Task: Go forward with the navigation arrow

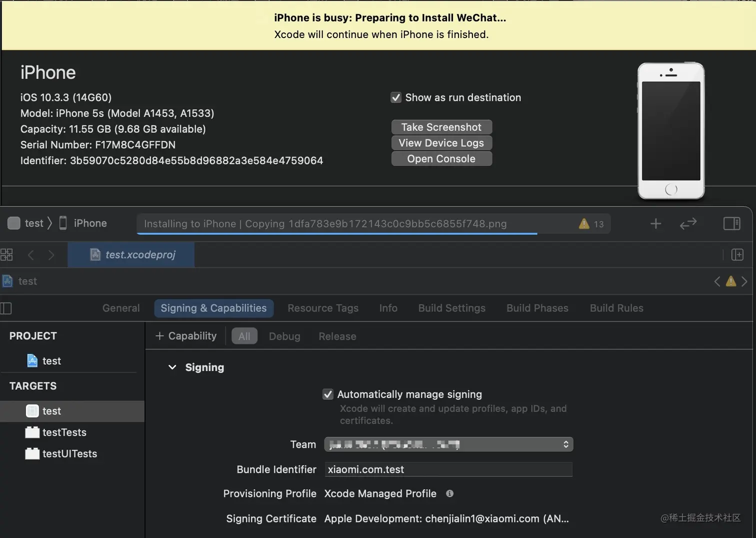Action: tap(51, 255)
